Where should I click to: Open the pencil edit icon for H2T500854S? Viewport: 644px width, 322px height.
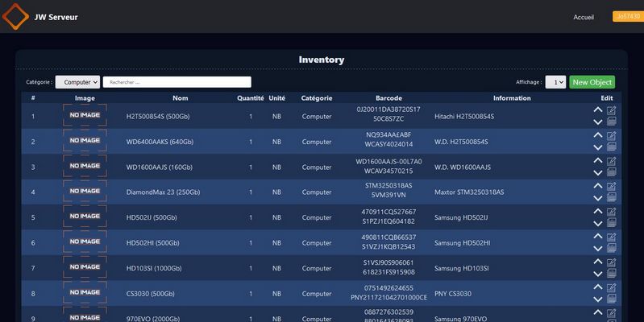point(611,110)
